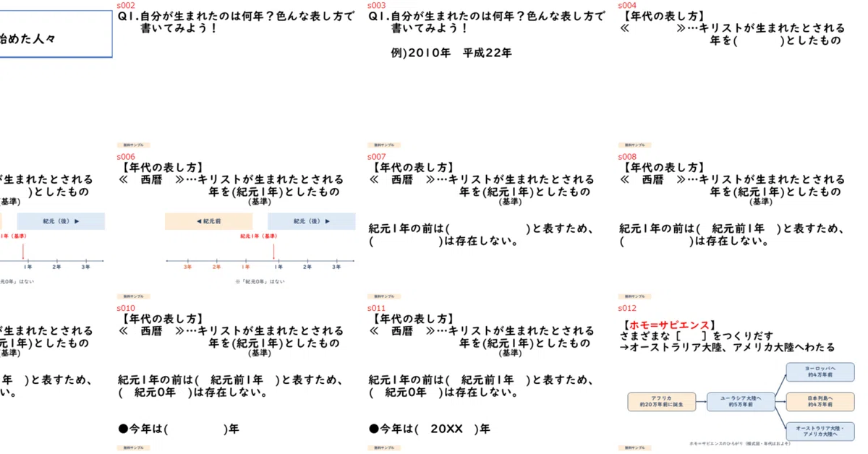The height and width of the screenshot is (454, 868).
Task: Click the "【年代の表し方】" heading in slide s004
Action: coord(664,17)
